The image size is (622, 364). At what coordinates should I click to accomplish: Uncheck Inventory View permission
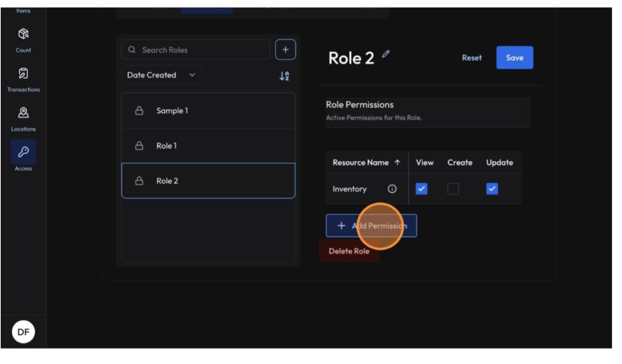tap(421, 189)
